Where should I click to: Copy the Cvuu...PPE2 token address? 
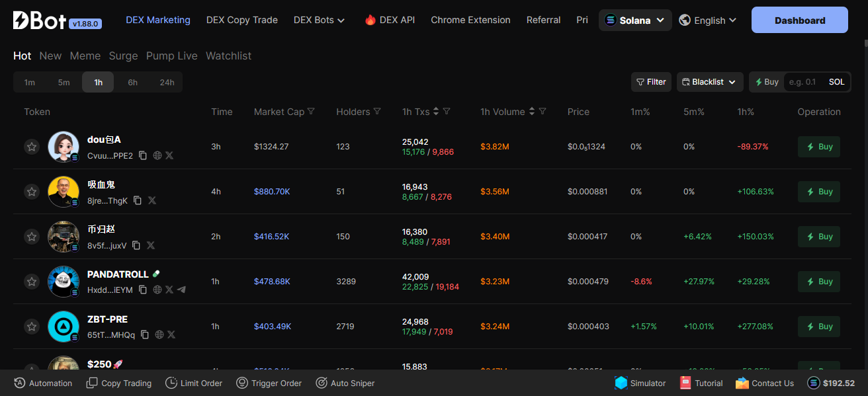[x=143, y=155]
